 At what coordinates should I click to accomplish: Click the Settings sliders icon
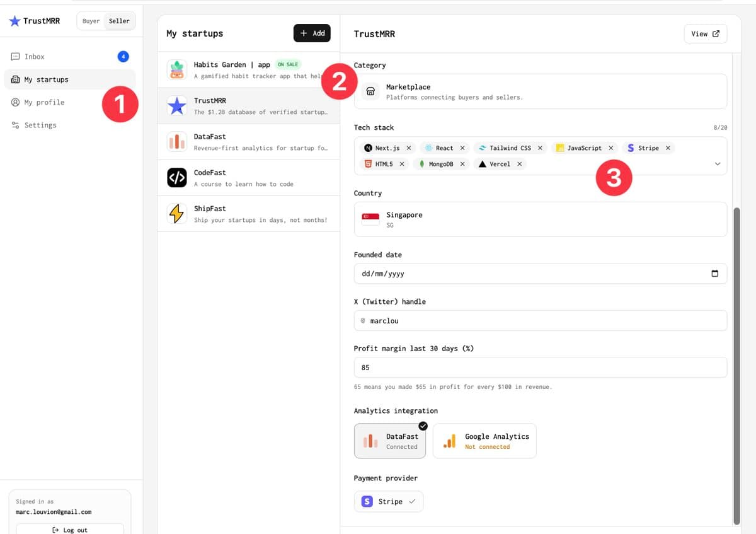[15, 125]
